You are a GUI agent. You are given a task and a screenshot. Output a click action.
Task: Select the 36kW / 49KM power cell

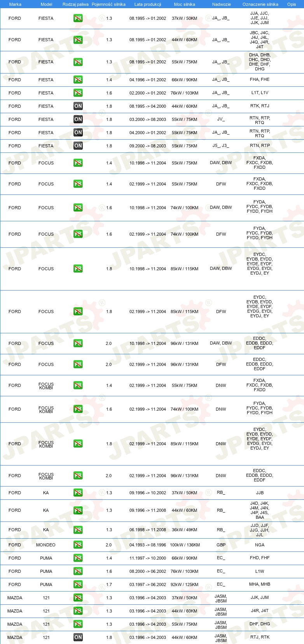[x=185, y=530]
